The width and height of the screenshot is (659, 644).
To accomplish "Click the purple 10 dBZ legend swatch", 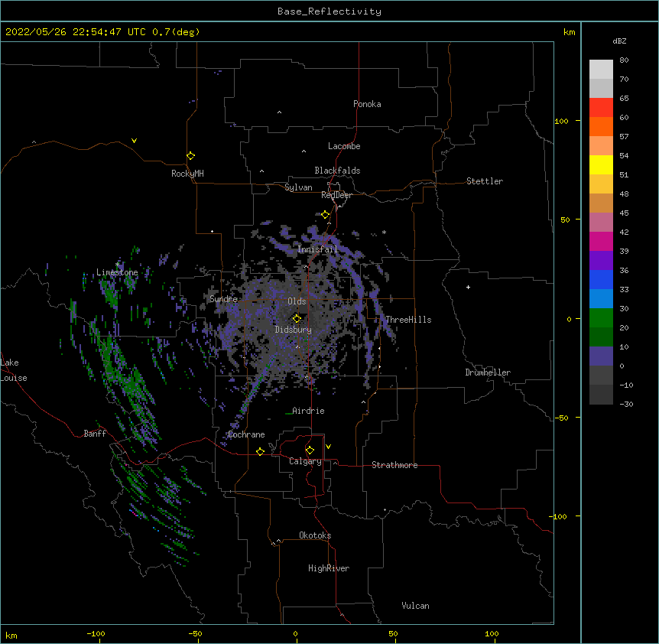I will click(601, 356).
